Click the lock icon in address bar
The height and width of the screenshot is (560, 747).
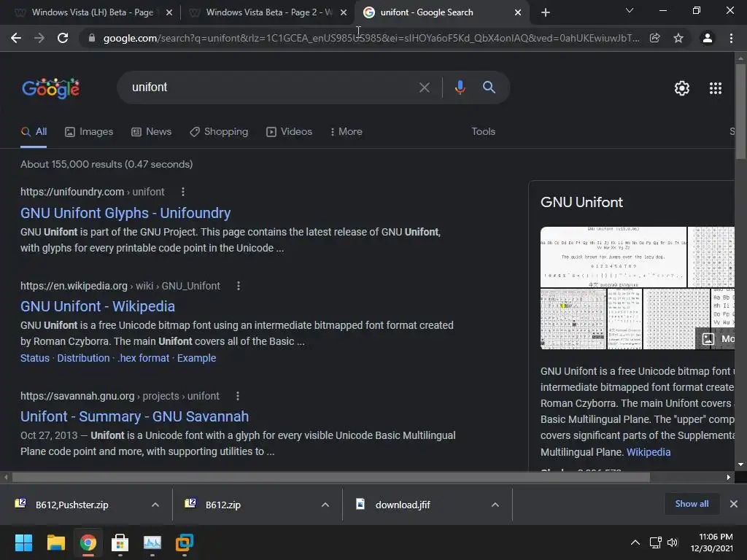coord(91,38)
